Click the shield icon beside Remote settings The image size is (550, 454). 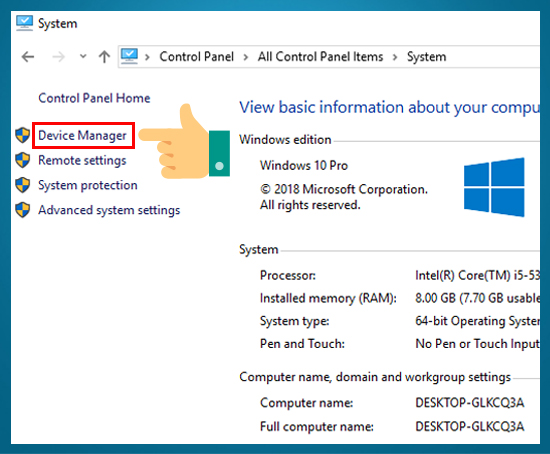click(23, 160)
